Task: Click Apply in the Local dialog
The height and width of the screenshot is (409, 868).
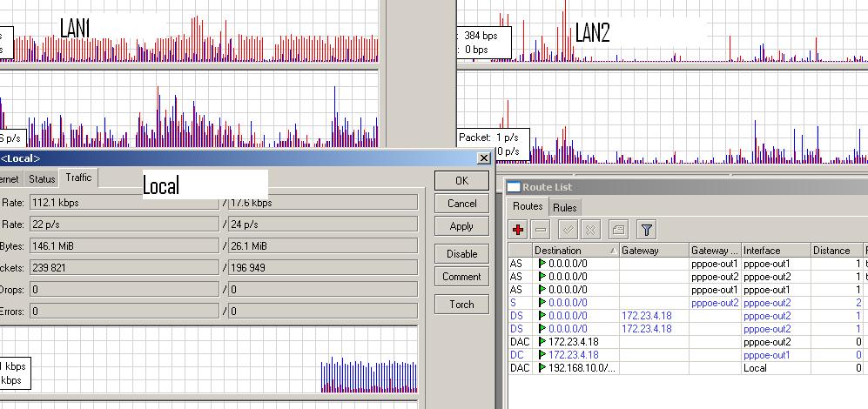Action: (x=461, y=225)
